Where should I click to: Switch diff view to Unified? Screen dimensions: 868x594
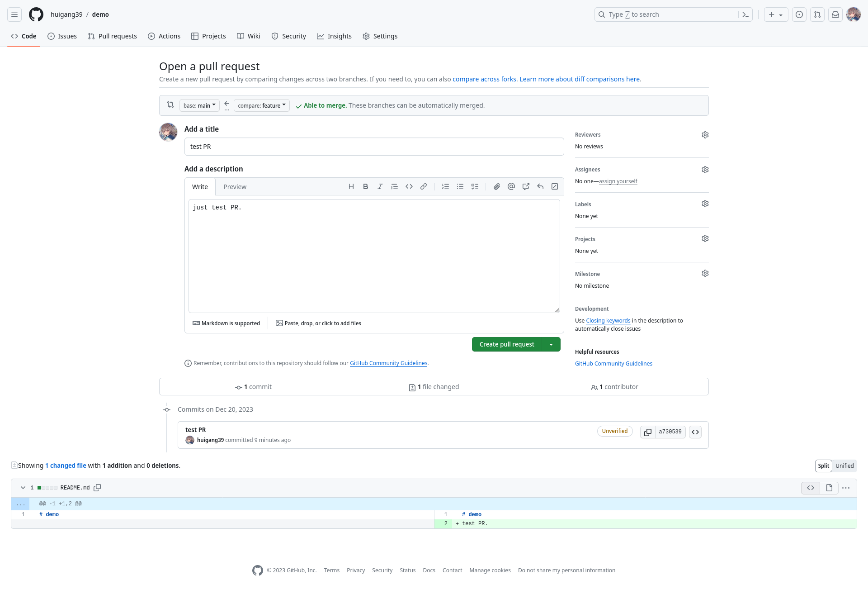(844, 466)
